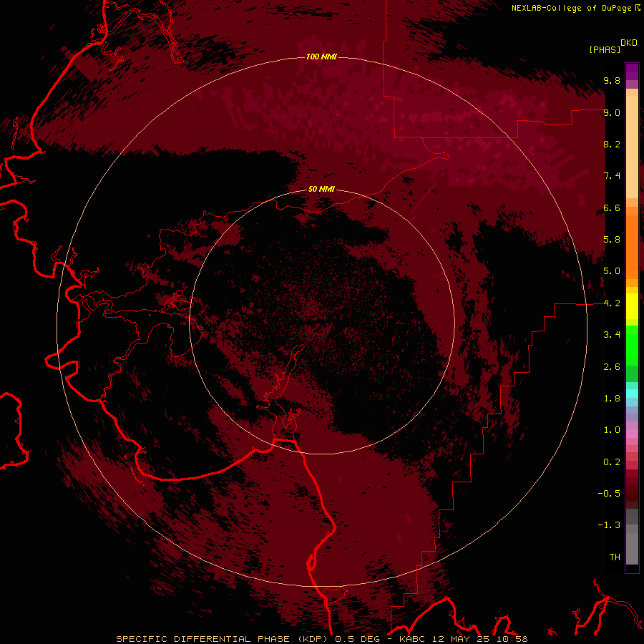
Task: Click the 6.6 scale value
Action: tap(612, 208)
